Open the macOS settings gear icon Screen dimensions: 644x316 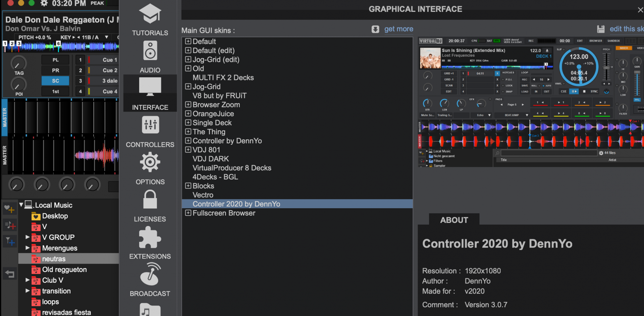pyautogui.click(x=44, y=3)
